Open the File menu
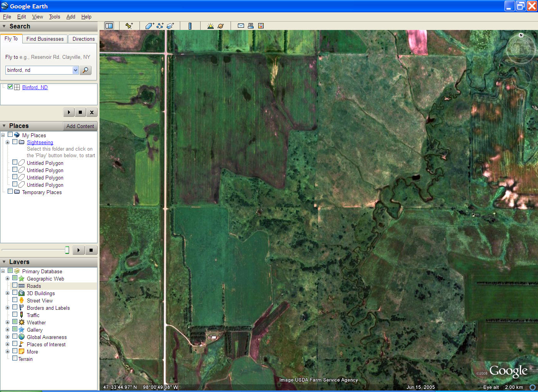538x392 pixels. (x=7, y=17)
